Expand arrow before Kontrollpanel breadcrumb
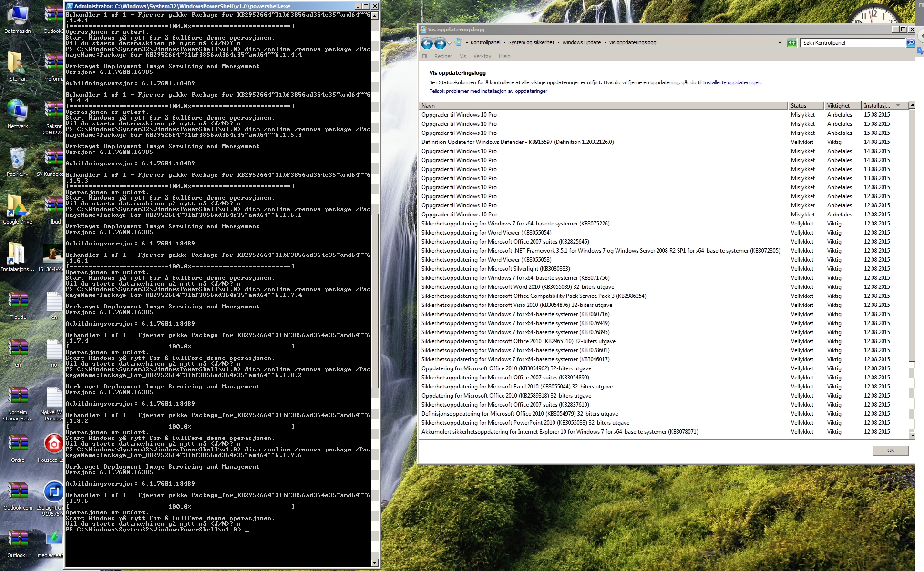 tap(467, 42)
